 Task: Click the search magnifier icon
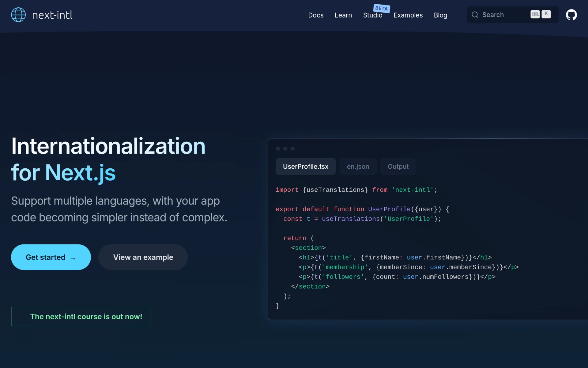pos(475,15)
